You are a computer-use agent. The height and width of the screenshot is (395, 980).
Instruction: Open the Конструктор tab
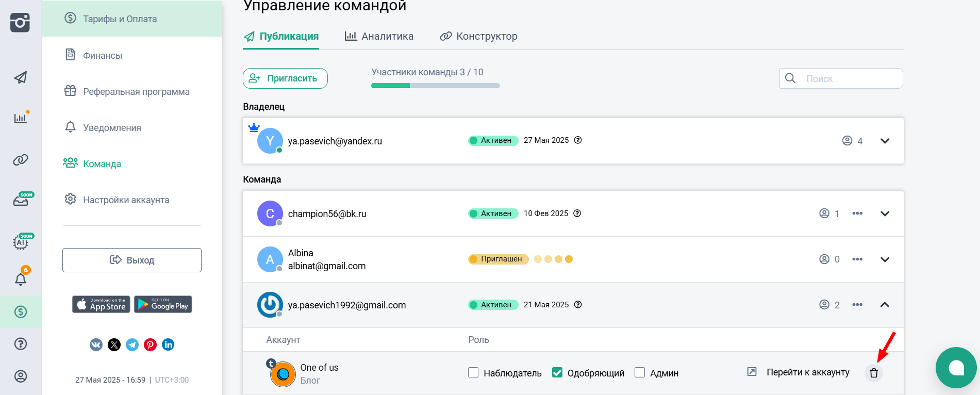click(478, 36)
